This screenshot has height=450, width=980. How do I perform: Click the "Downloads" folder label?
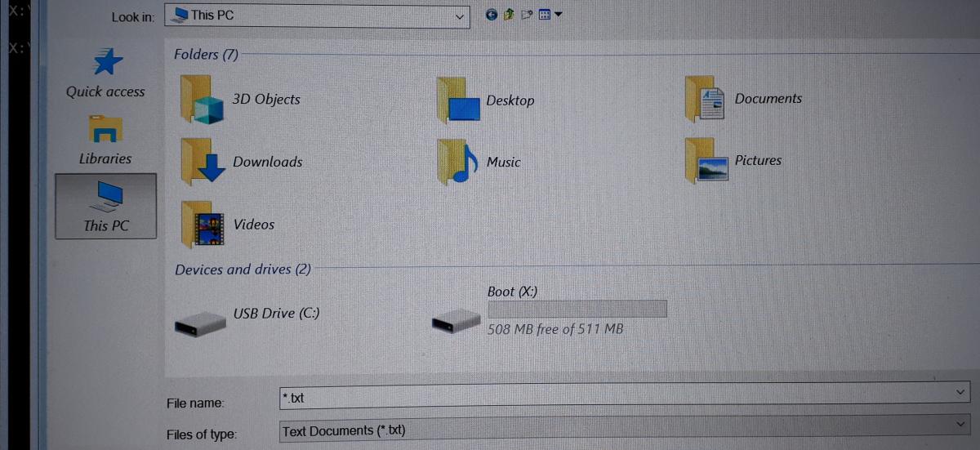point(268,162)
